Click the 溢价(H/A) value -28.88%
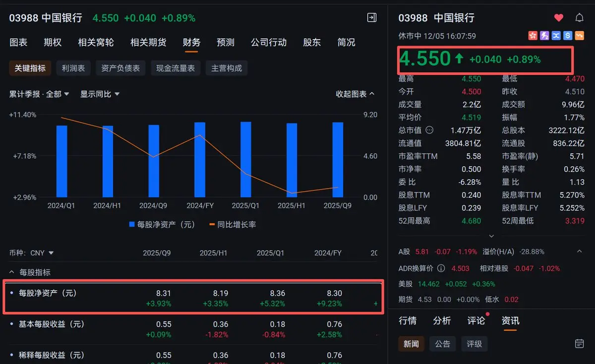Viewport: 595px width, 364px height. tap(532, 252)
